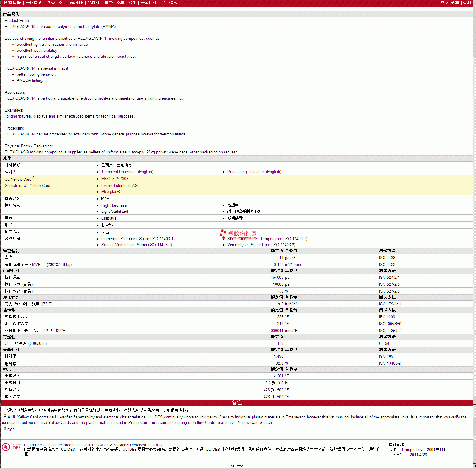Click the 修订记录 heading

(x=396, y=445)
